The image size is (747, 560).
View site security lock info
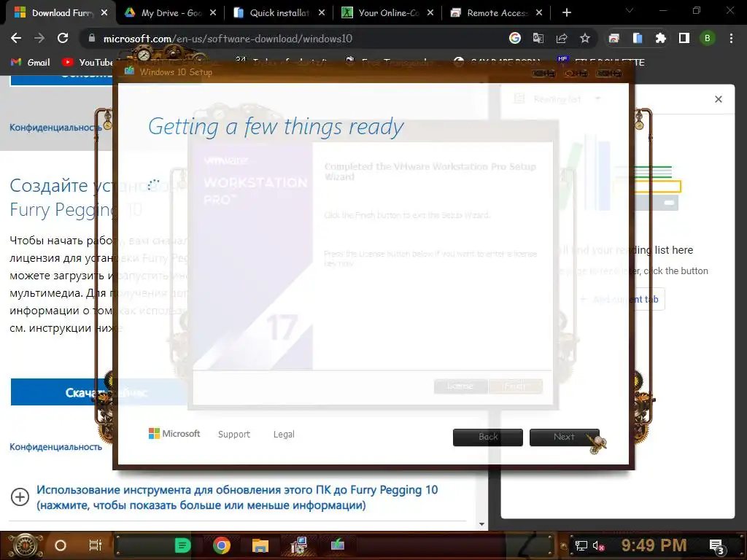click(x=91, y=38)
